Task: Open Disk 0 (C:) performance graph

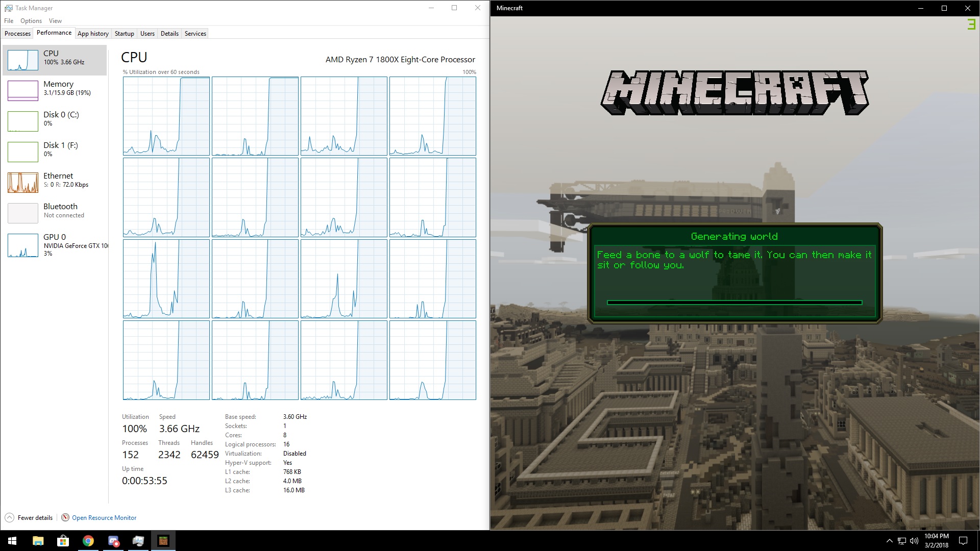Action: (x=23, y=121)
